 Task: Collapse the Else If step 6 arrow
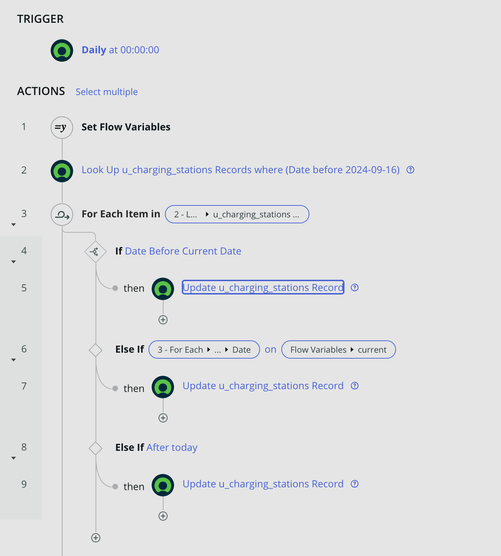click(x=13, y=360)
